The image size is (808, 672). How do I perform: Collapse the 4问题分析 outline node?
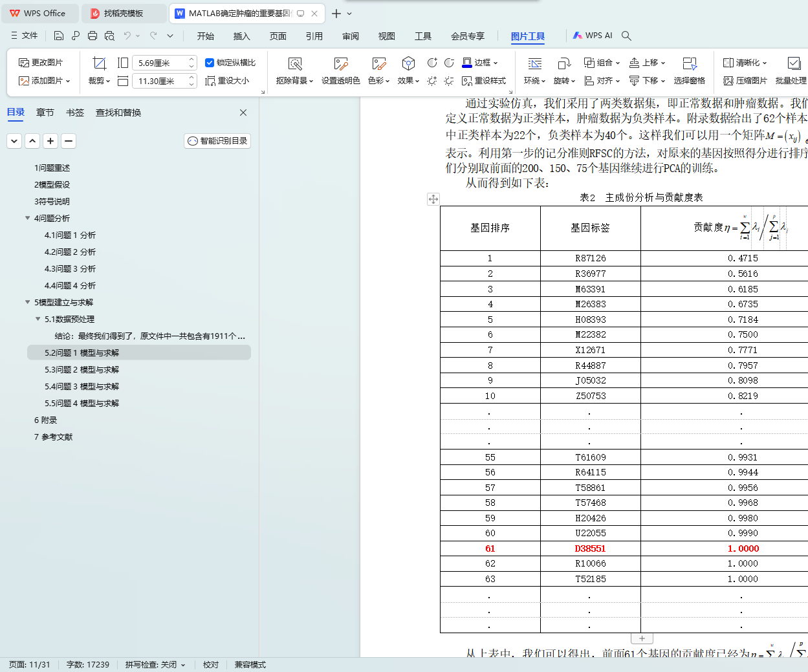click(28, 218)
